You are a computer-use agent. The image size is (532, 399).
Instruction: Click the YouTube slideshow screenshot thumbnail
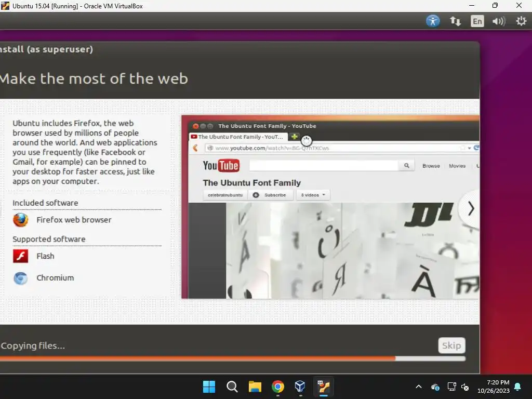[330, 207]
